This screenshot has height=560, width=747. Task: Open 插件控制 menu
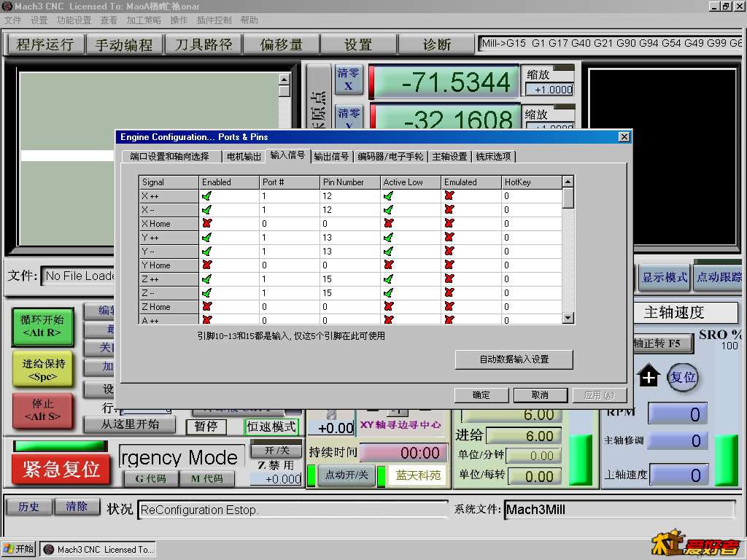click(214, 20)
